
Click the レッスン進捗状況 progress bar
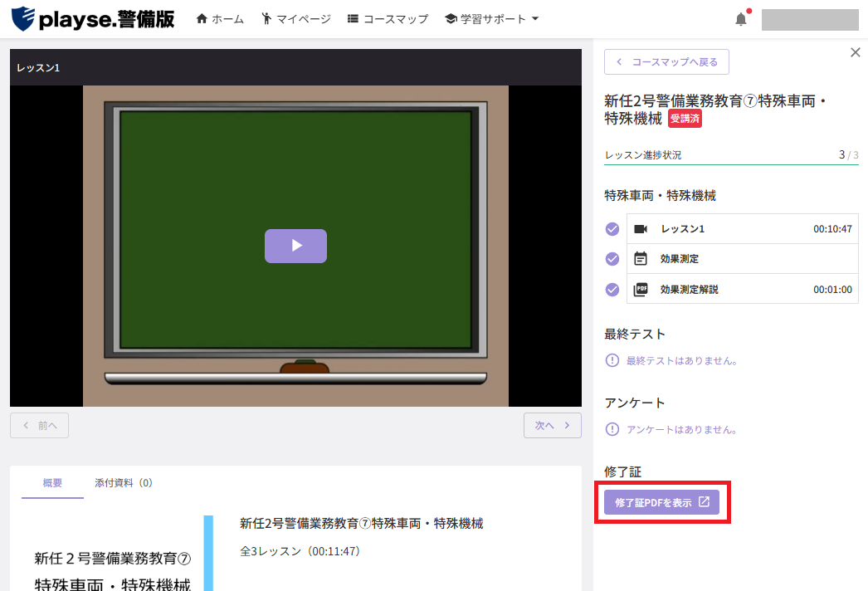coord(731,164)
